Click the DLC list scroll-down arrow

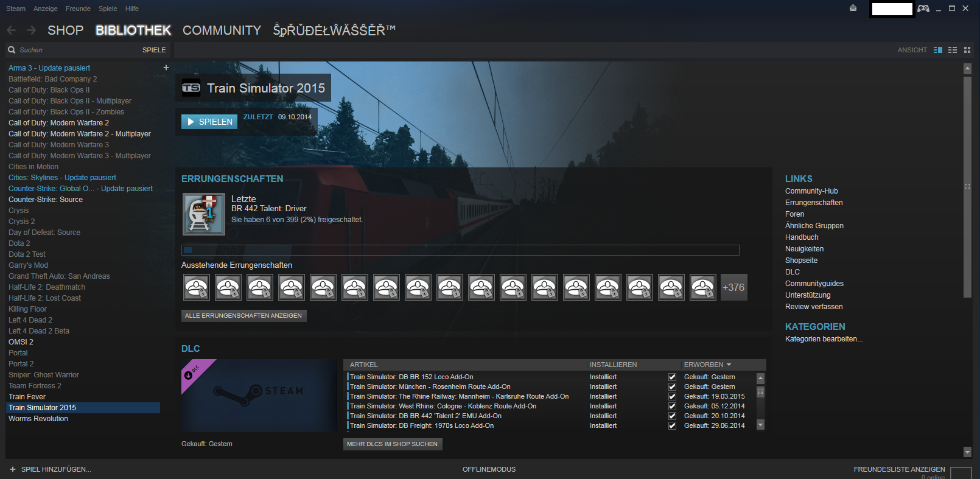coord(760,425)
